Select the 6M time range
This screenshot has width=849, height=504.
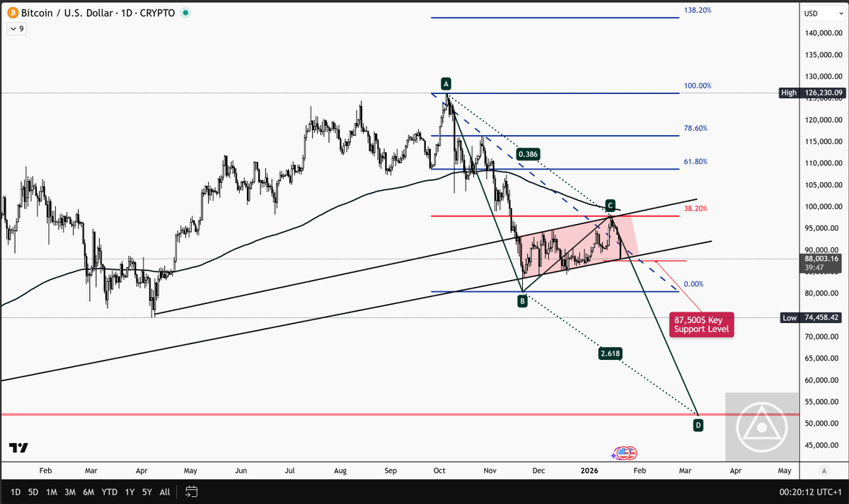88,491
